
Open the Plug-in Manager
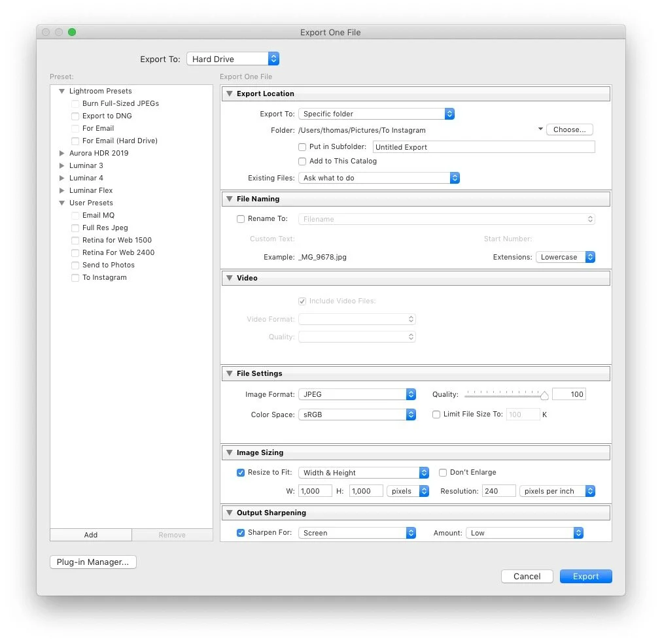(x=93, y=562)
